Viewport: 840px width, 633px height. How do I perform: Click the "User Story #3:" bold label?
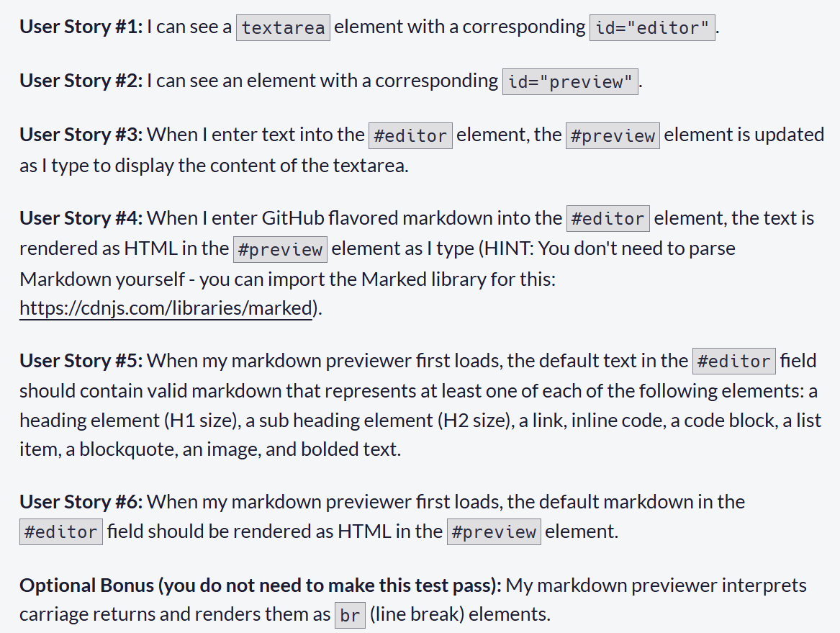click(81, 135)
